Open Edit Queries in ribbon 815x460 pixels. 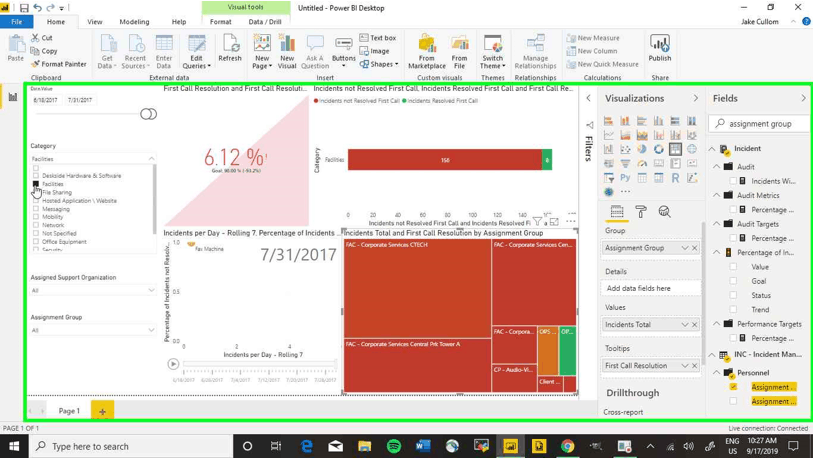(196, 51)
